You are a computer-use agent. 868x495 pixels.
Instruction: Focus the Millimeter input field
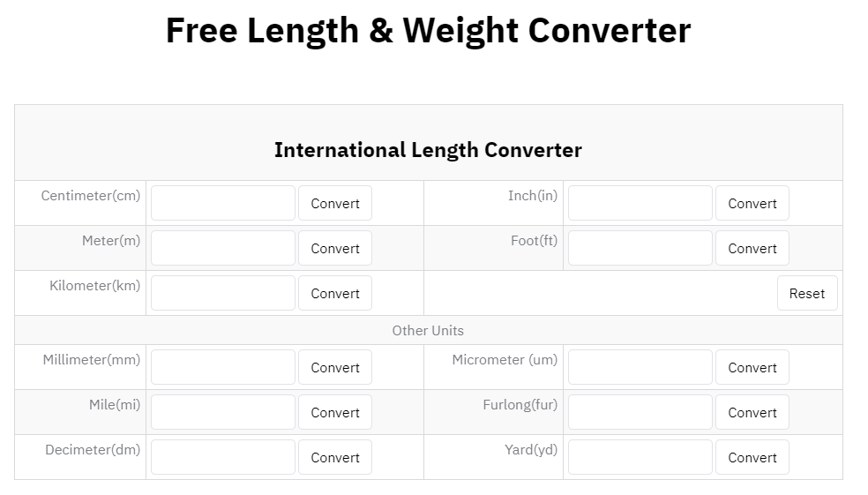(x=222, y=367)
